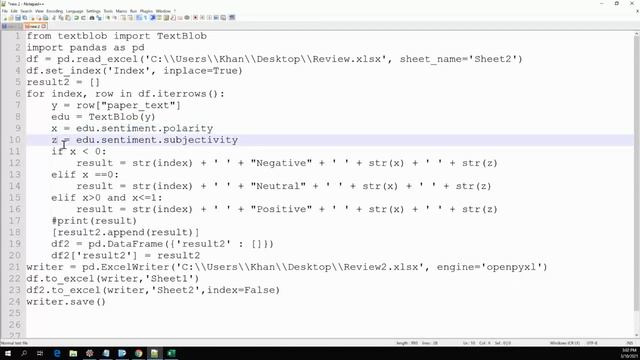Click the macro Playback icon

click(209, 18)
